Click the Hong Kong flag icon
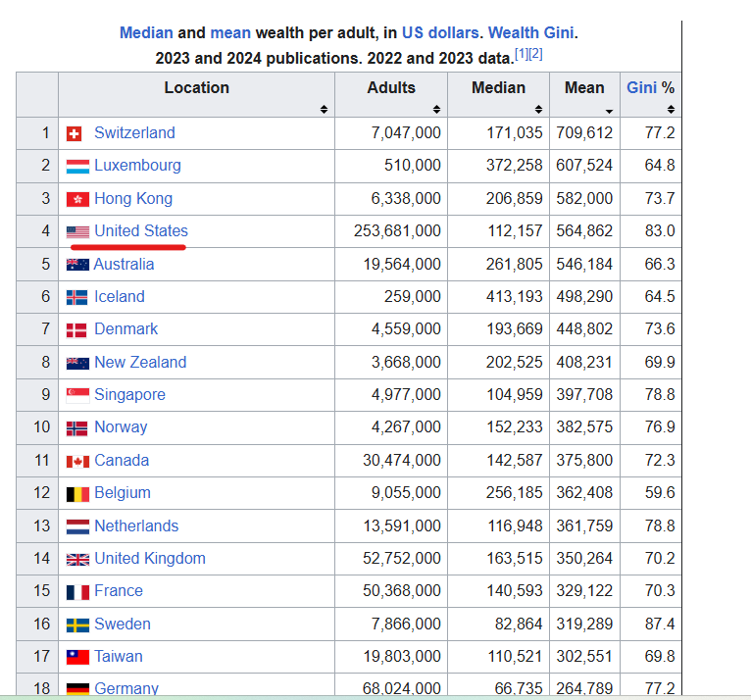This screenshot has height=700, width=751. pyautogui.click(x=77, y=199)
